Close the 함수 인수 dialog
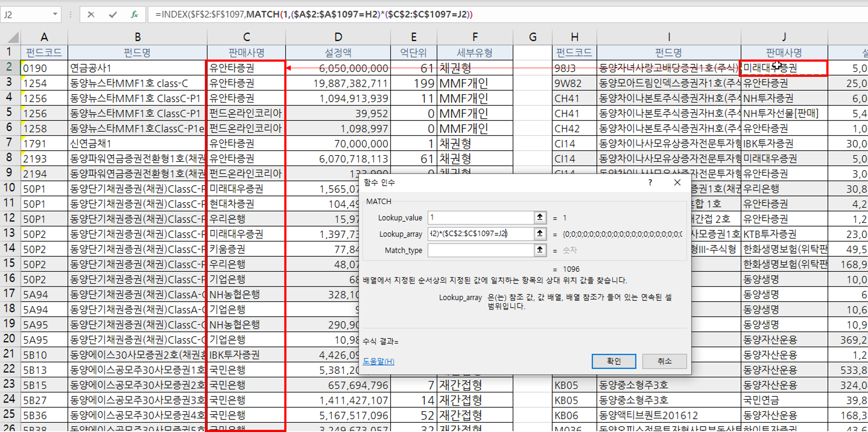 677,182
